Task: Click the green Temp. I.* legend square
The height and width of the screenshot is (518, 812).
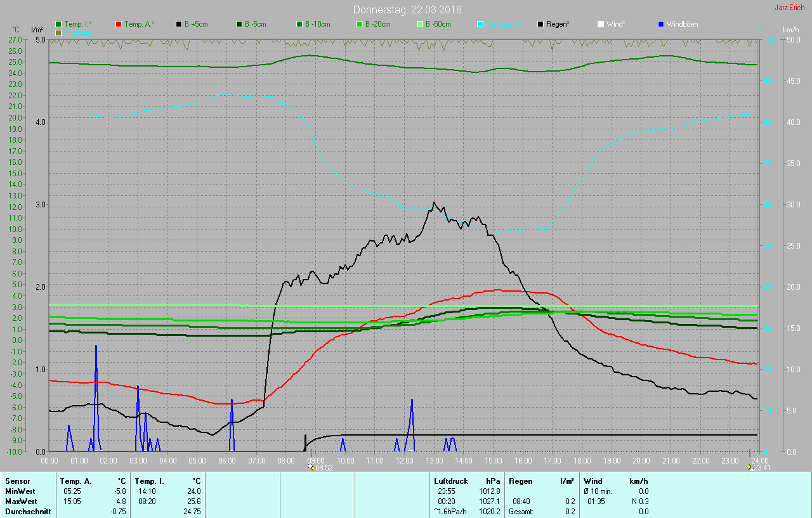Action: (x=59, y=24)
